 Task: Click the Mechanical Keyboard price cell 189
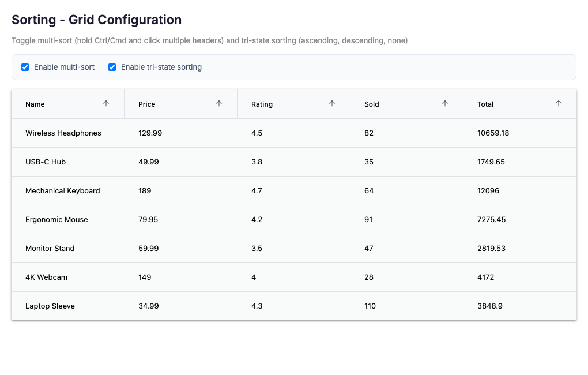click(145, 191)
